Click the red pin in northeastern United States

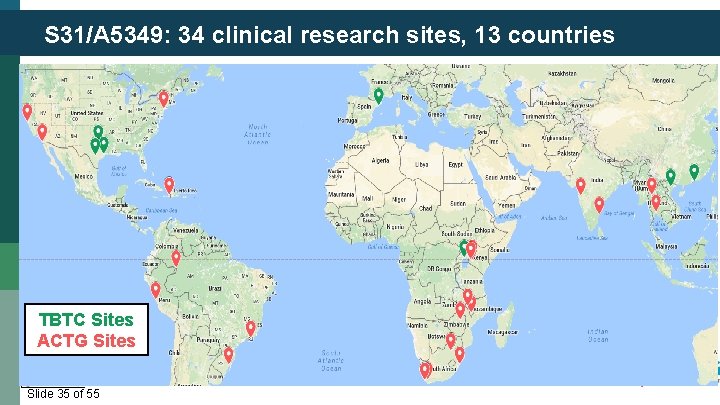[x=163, y=99]
